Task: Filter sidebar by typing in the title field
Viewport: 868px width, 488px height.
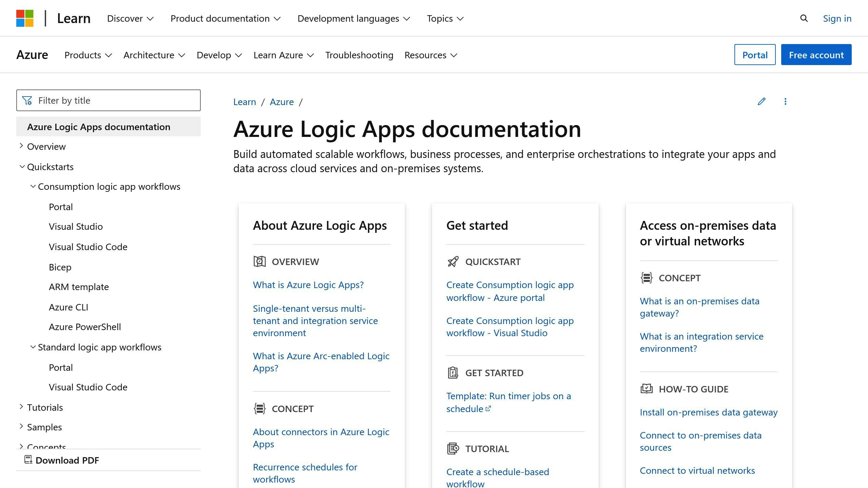Action: click(109, 100)
